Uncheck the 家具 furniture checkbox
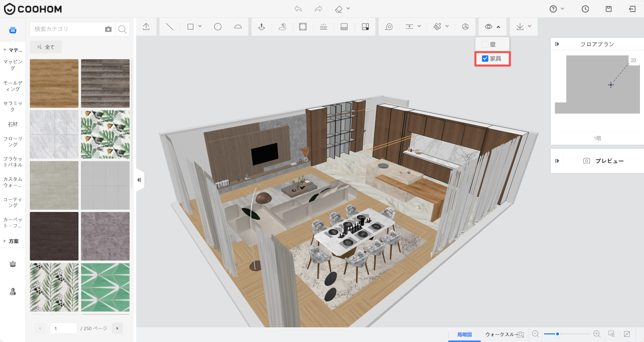644x342 pixels. pyautogui.click(x=485, y=59)
